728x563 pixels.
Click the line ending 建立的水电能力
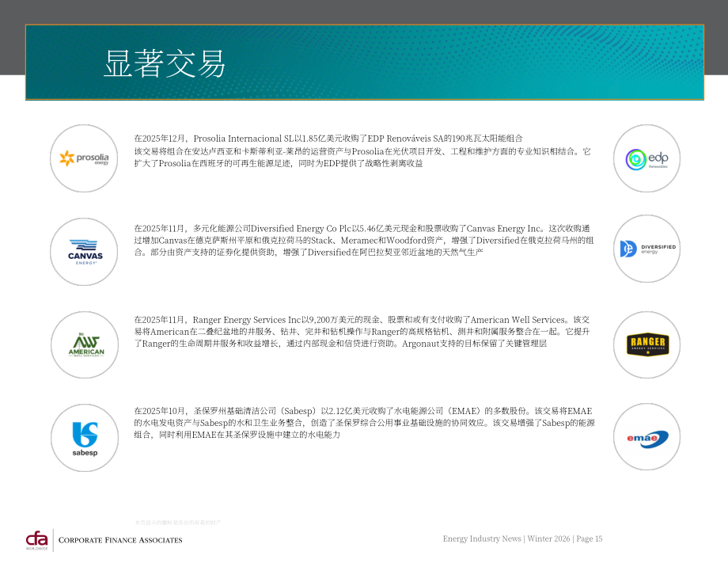pos(237,435)
